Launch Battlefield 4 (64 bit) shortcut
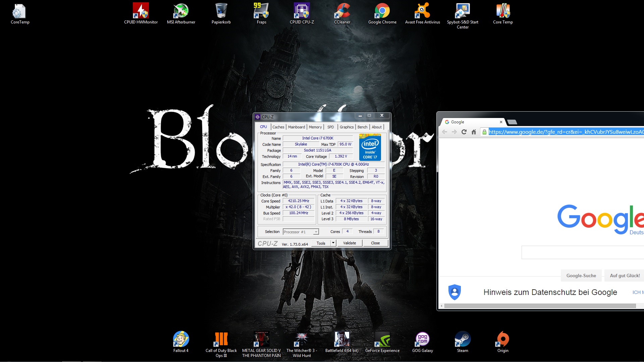This screenshot has height=362, width=644. click(x=342, y=342)
